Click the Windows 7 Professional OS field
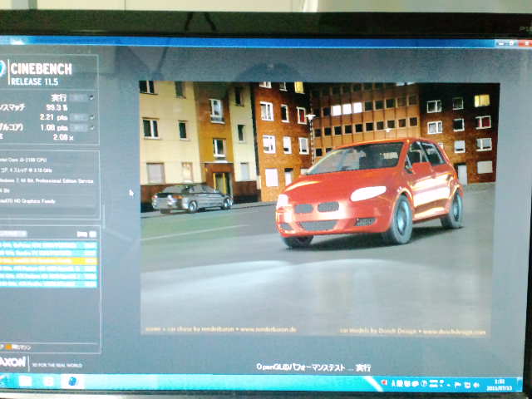 tap(47, 181)
